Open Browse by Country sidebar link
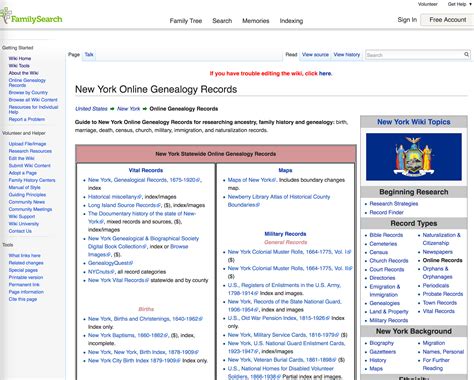Viewport: 474px width, 380px height. tap(28, 92)
